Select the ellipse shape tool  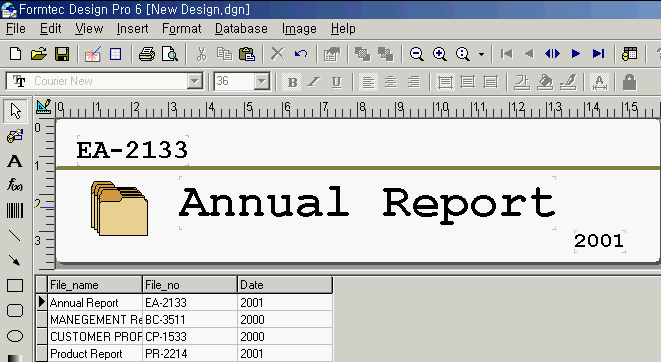[x=15, y=336]
